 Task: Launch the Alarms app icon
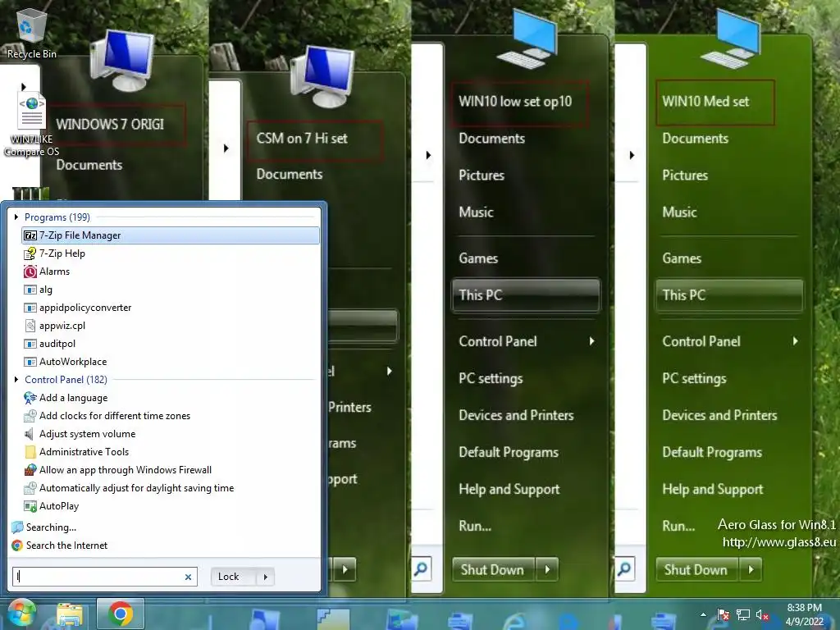tap(30, 272)
